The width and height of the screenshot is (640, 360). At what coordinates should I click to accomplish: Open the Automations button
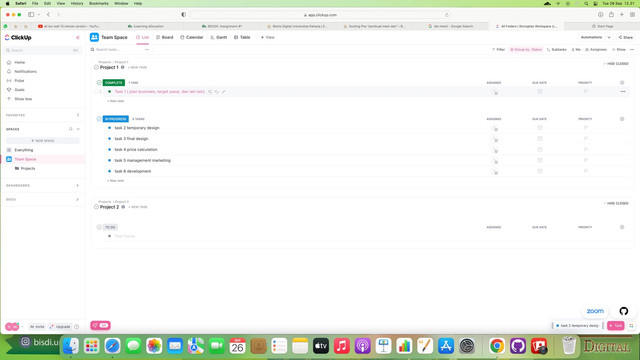point(591,37)
